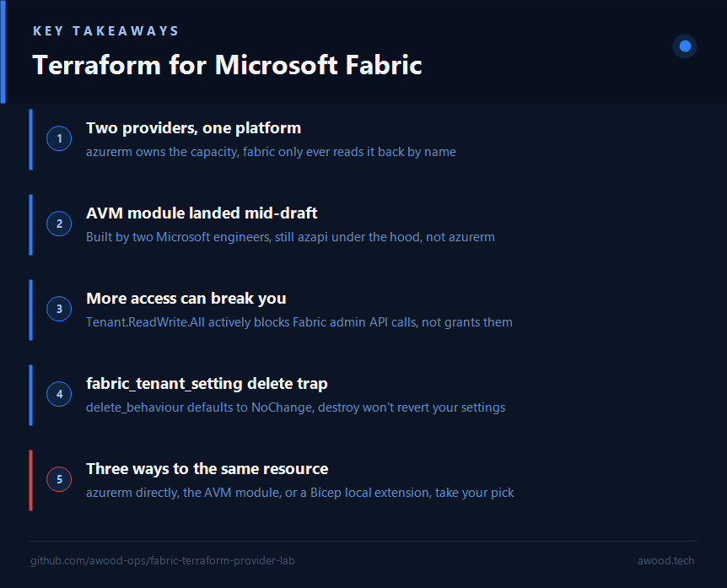Open the github.com/awood-ops repository link
Image resolution: width=727 pixels, height=588 pixels.
[163, 561]
